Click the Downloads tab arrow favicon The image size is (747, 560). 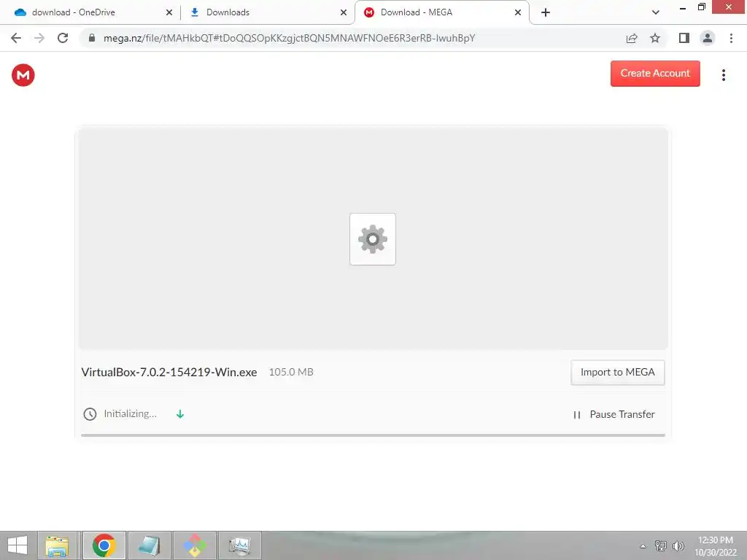[194, 12]
